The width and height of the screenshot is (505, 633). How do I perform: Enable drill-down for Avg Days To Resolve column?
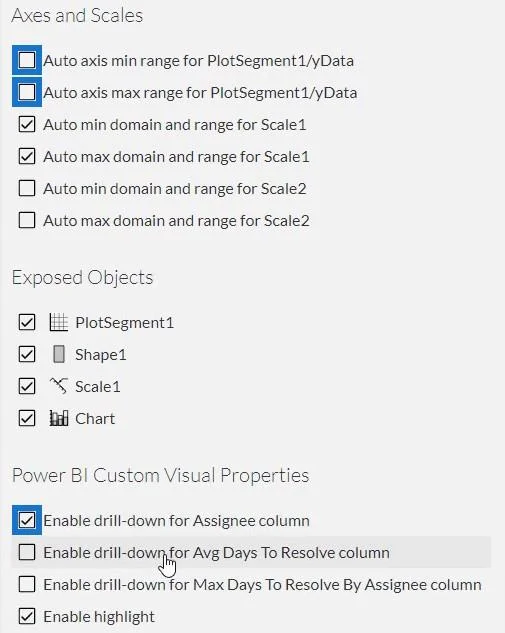point(27,552)
